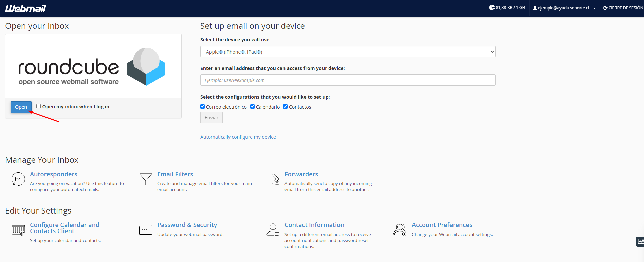Uncheck the Correo electrónico checkbox
This screenshot has height=262, width=644.
click(x=203, y=107)
